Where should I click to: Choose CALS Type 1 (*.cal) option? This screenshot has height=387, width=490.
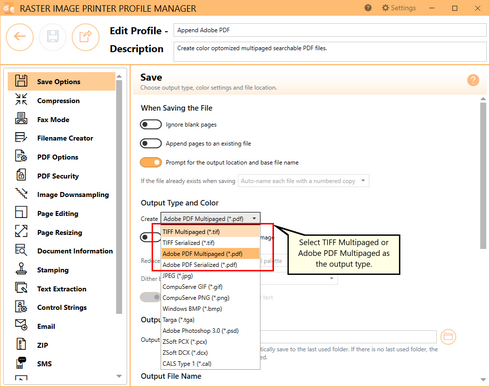point(210,364)
